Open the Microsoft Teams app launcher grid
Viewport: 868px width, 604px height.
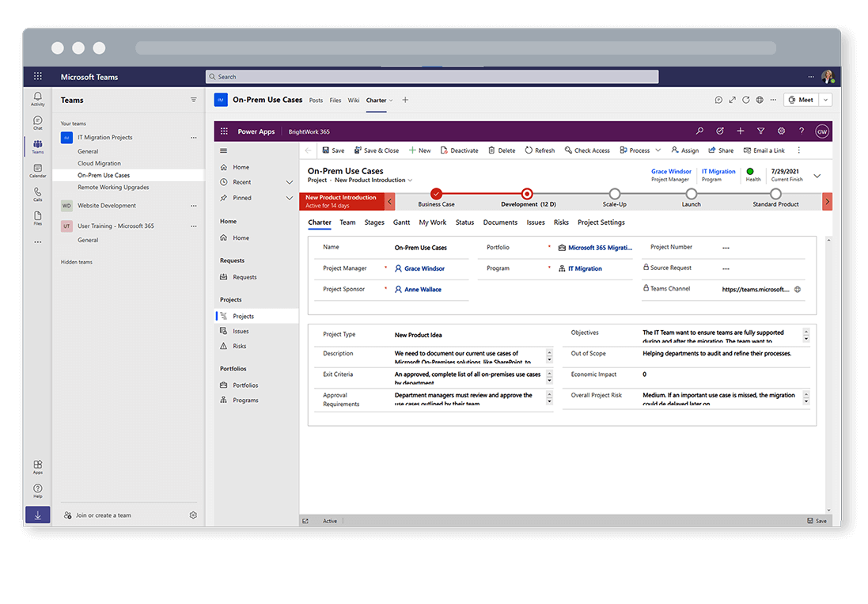[x=38, y=77]
